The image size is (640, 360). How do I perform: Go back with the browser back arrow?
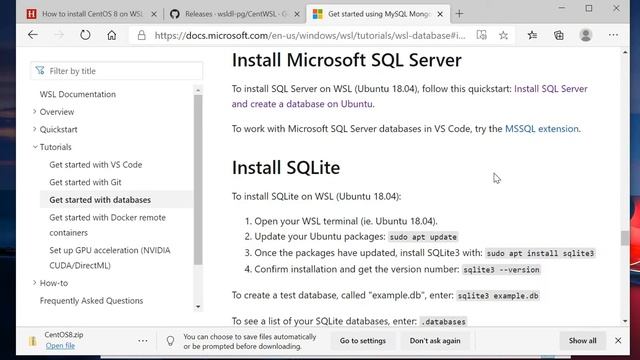pos(33,35)
